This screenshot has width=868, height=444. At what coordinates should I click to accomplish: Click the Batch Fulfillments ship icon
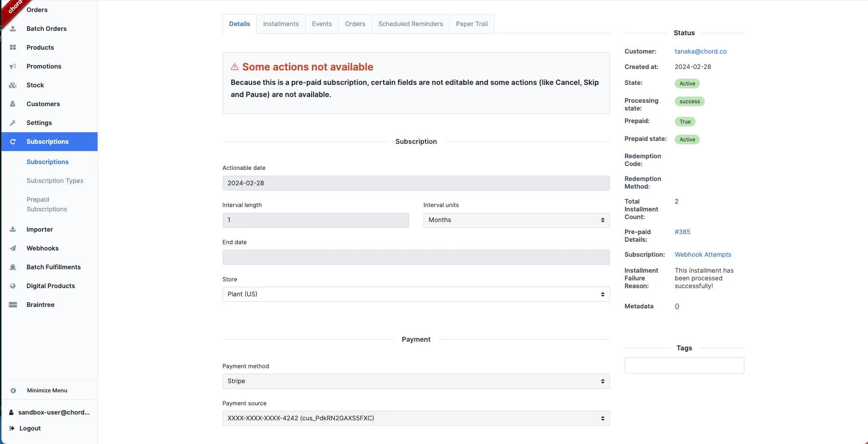[x=13, y=267]
